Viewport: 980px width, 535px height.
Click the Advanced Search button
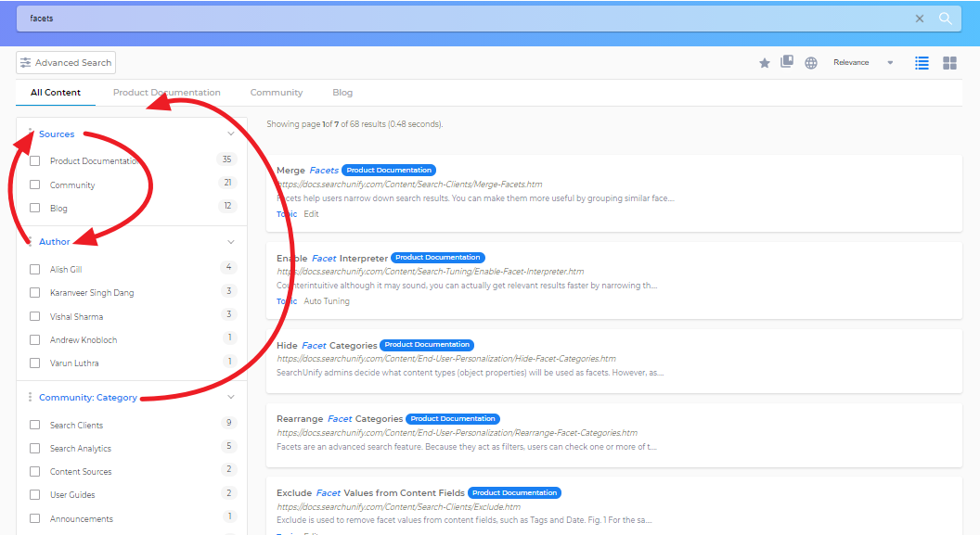click(66, 63)
